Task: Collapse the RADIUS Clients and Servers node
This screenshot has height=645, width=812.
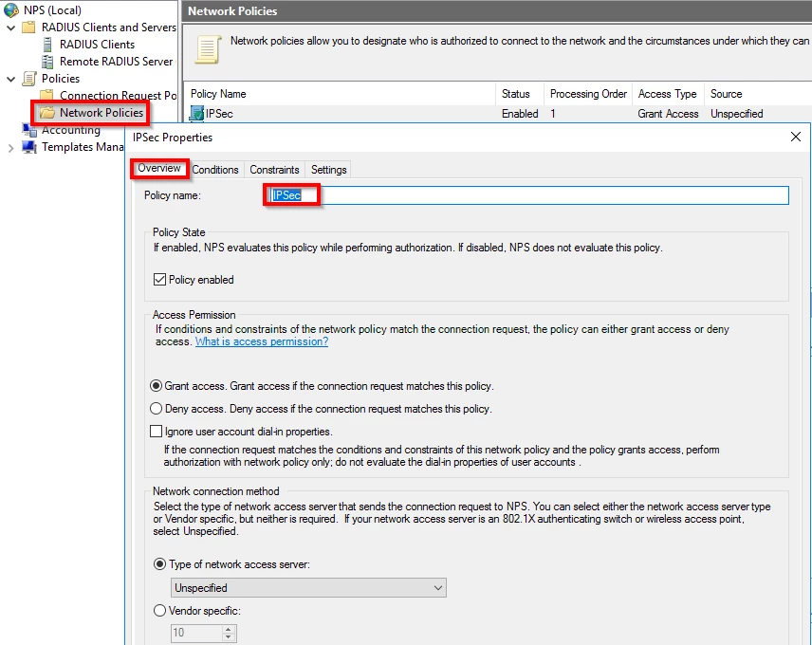Action: tap(10, 28)
